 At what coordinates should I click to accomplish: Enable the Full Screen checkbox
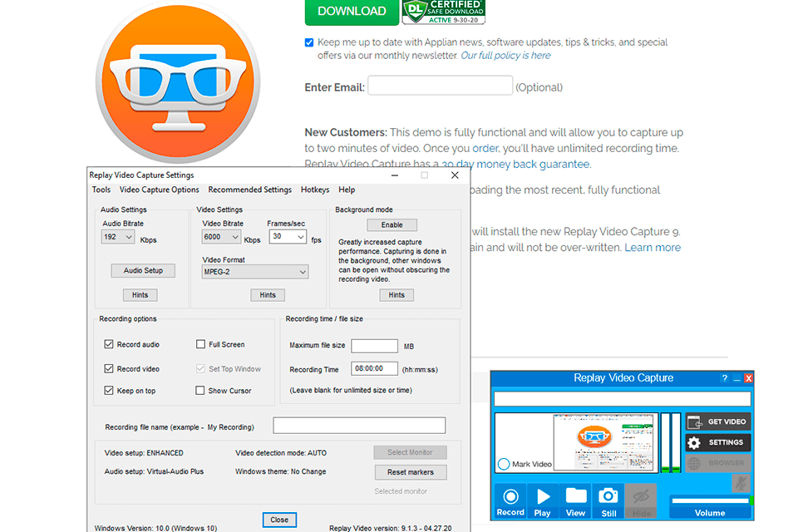tap(200, 344)
